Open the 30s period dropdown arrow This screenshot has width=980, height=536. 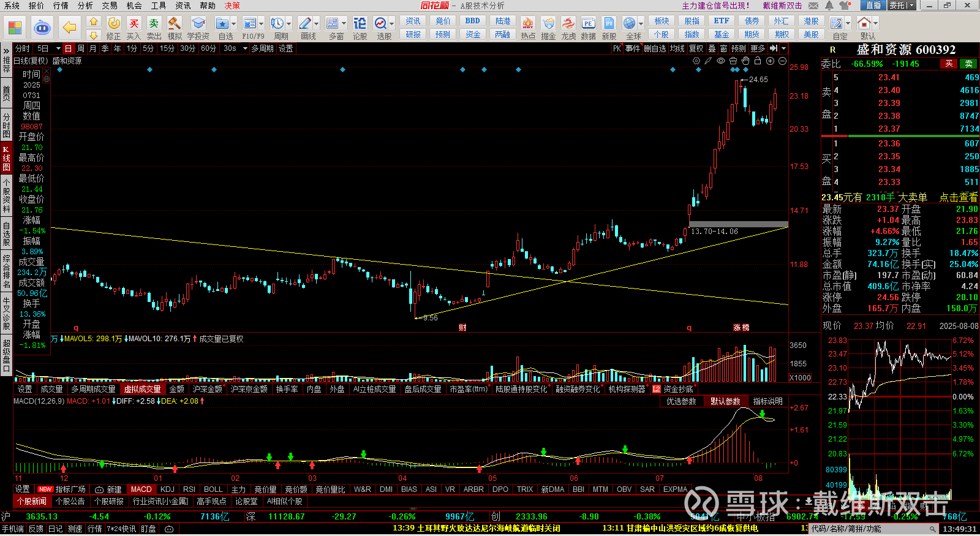tap(244, 48)
